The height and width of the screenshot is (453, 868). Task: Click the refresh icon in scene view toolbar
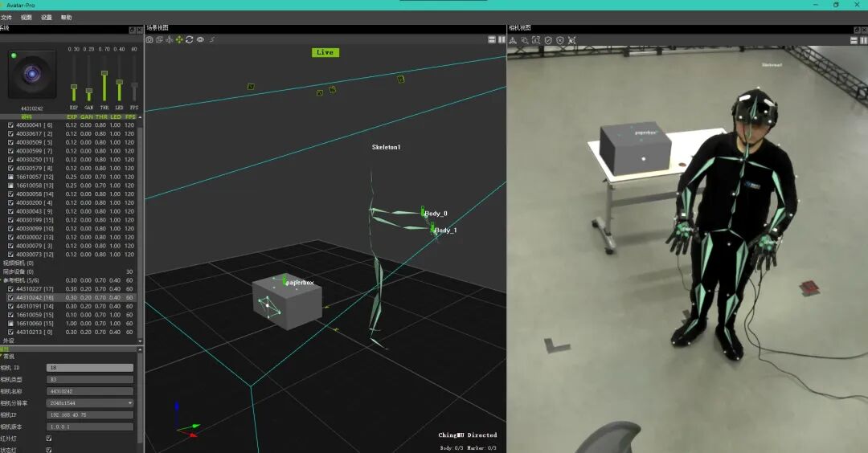190,39
